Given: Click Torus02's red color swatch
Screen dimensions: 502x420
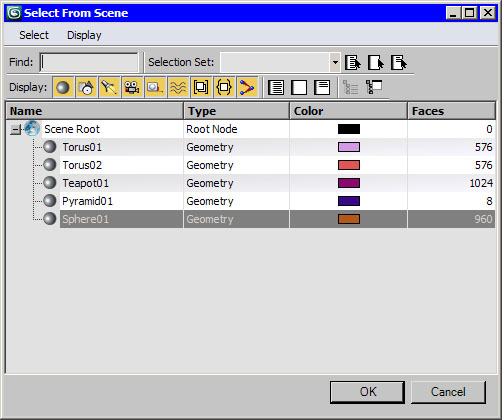Looking at the screenshot, I should [x=349, y=165].
